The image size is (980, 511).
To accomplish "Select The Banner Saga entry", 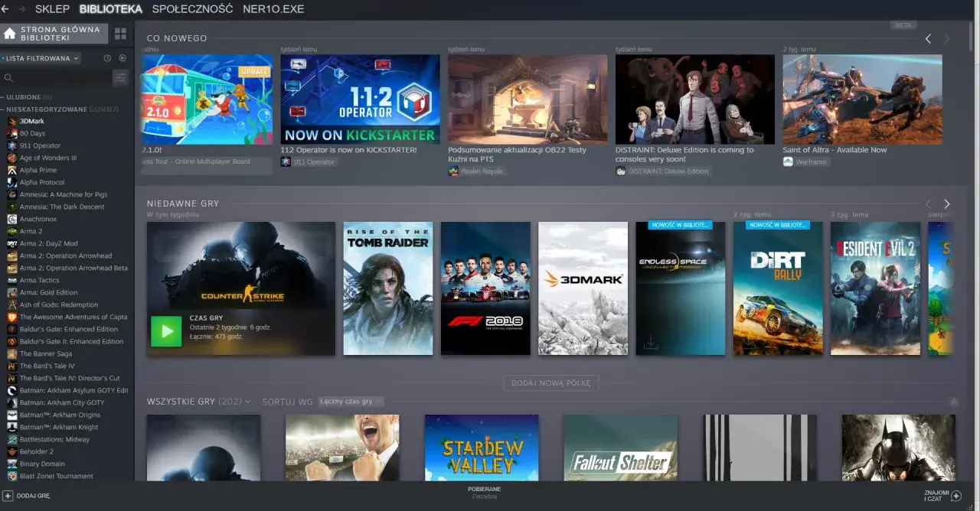I will click(x=46, y=353).
